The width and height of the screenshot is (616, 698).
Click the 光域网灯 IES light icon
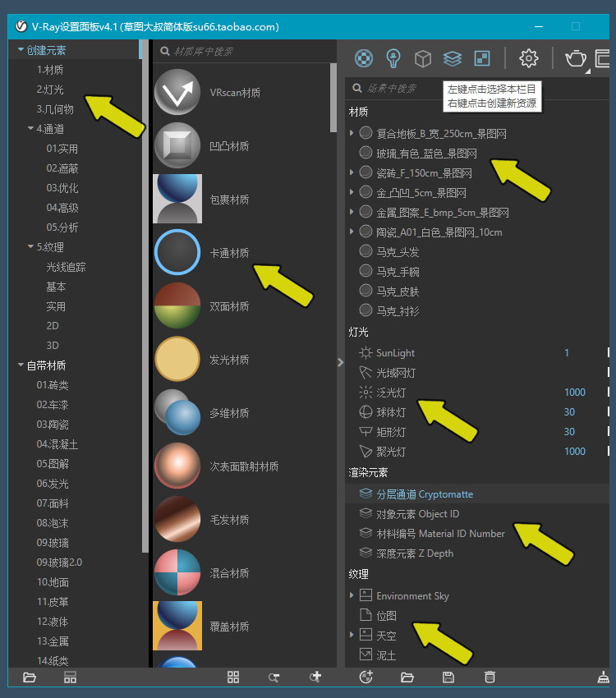pyautogui.click(x=365, y=373)
